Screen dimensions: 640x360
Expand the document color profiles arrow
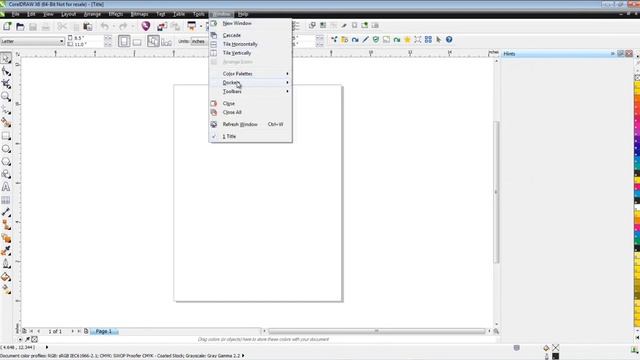(x=243, y=356)
